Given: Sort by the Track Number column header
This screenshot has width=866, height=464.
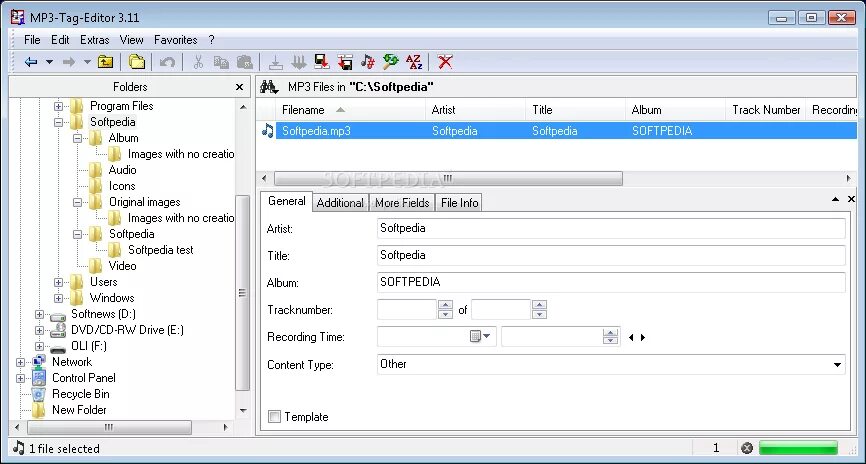Looking at the screenshot, I should (x=765, y=110).
